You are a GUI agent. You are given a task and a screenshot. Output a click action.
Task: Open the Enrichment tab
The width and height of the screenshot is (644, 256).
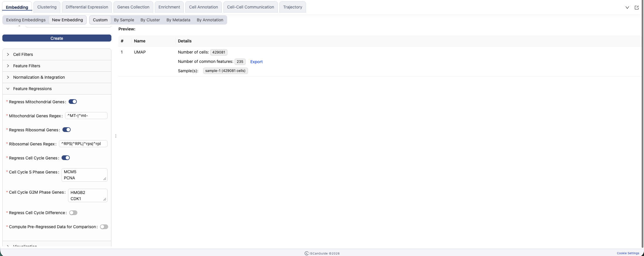[169, 7]
